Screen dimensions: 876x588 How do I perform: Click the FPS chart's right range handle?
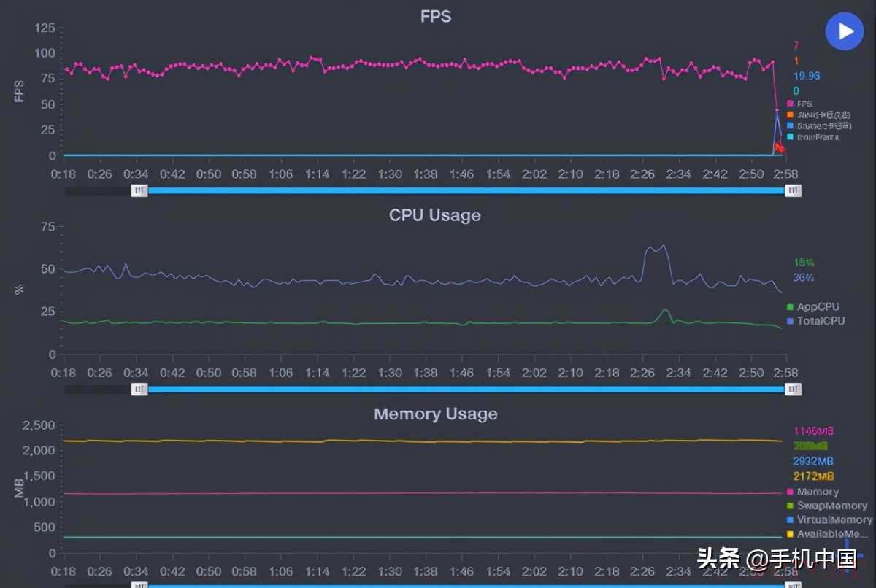[793, 190]
